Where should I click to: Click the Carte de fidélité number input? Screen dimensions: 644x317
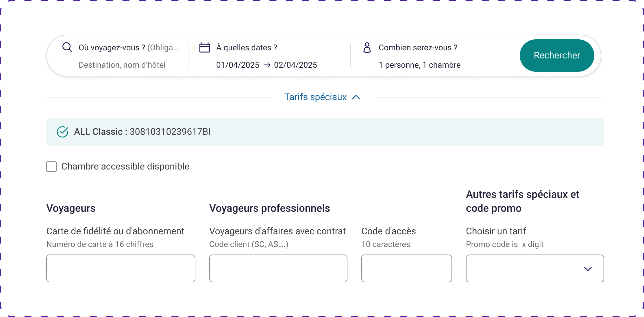pyautogui.click(x=121, y=268)
